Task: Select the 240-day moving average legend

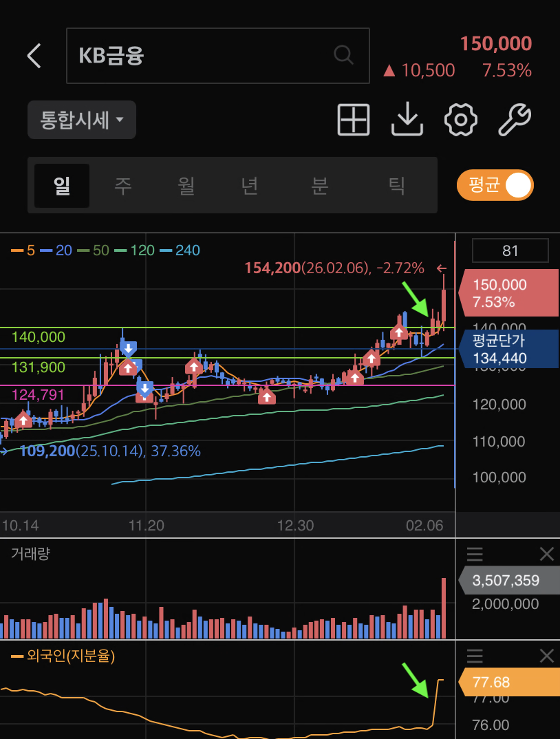Action: (180, 250)
